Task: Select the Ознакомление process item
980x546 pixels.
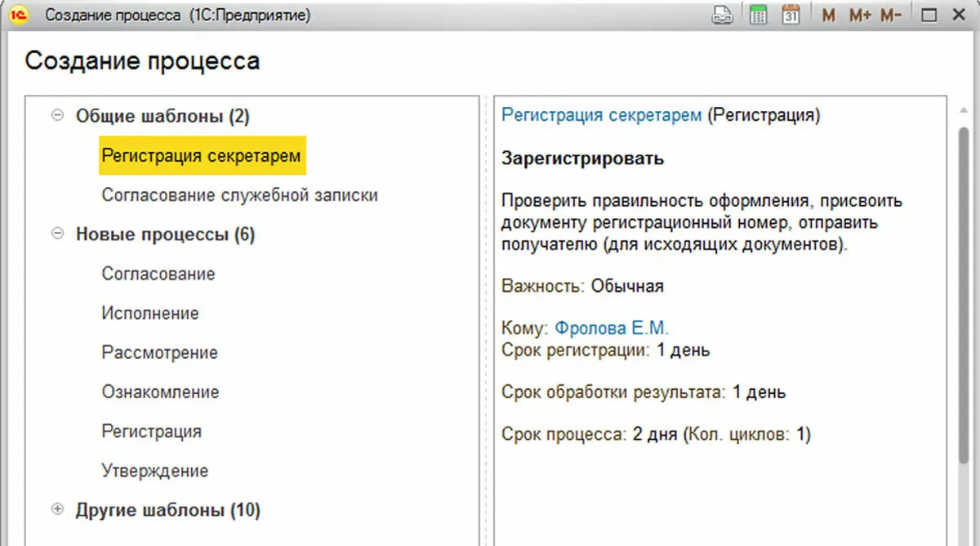Action: [160, 392]
